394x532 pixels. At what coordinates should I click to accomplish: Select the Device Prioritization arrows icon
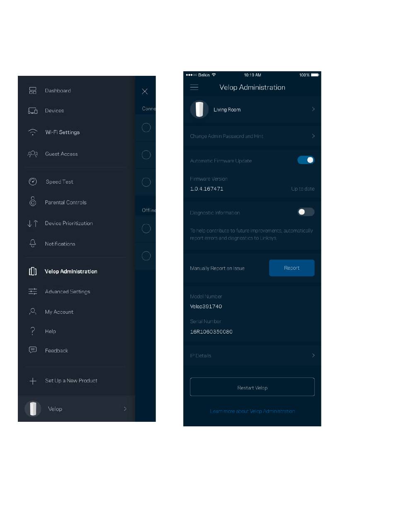pyautogui.click(x=33, y=223)
